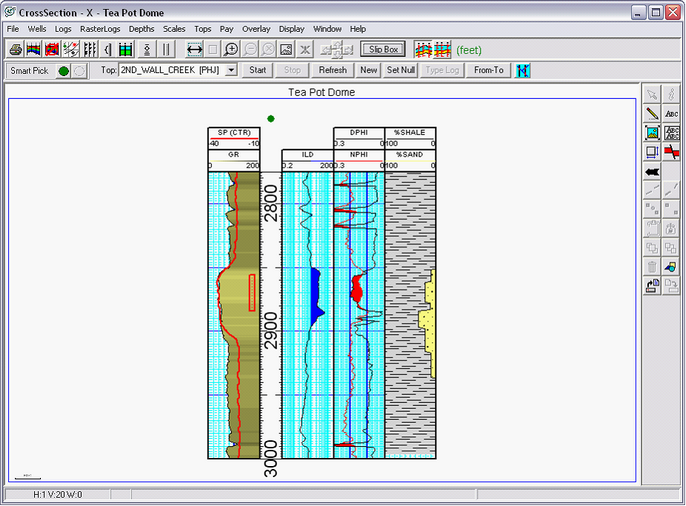Select the black arrow tool
Viewport: 686px width, 506px height.
point(652,171)
